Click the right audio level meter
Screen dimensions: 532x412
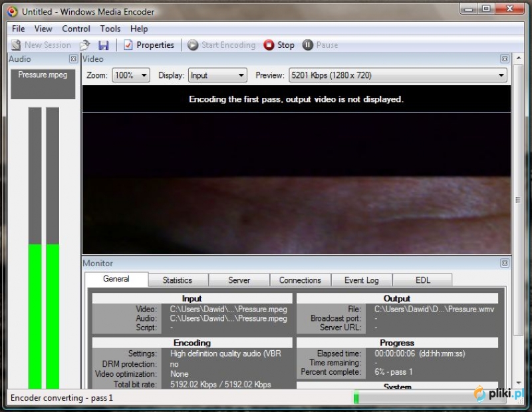click(x=53, y=248)
